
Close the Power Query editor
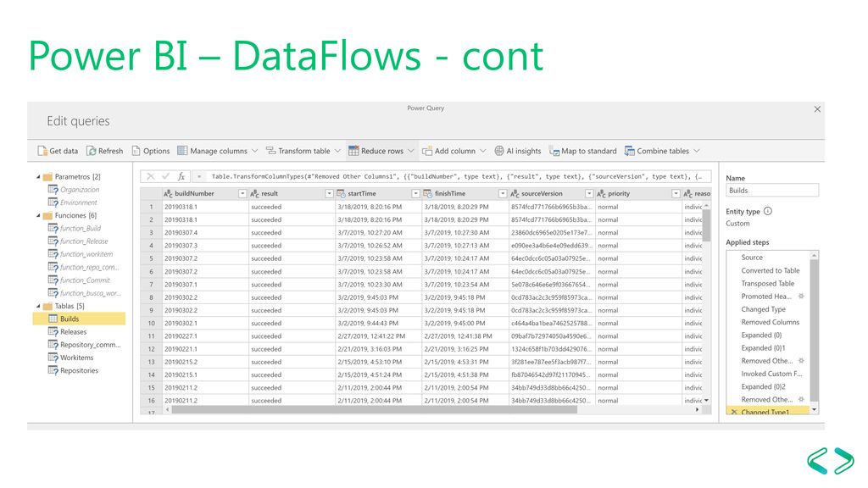tap(817, 109)
